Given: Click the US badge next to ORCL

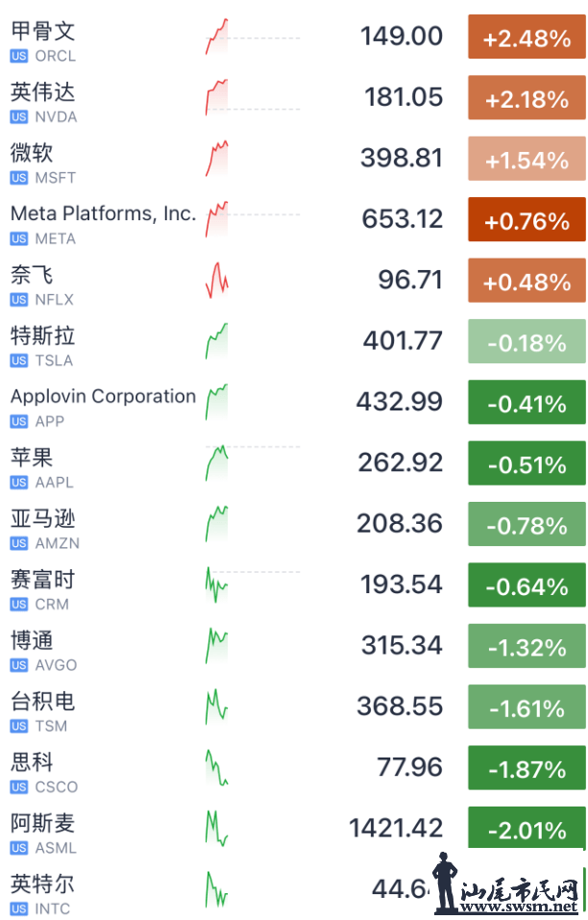Looking at the screenshot, I should (19, 56).
